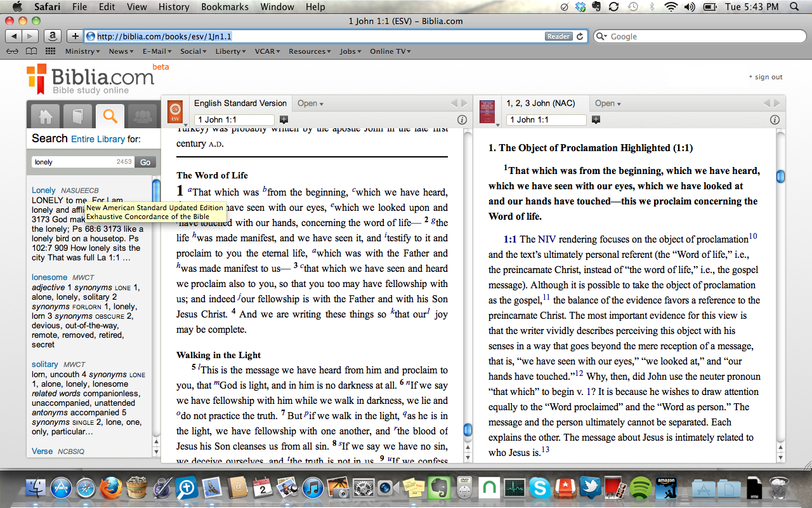
Task: Open the Social bookmarks folder dropdown
Action: pyautogui.click(x=193, y=51)
